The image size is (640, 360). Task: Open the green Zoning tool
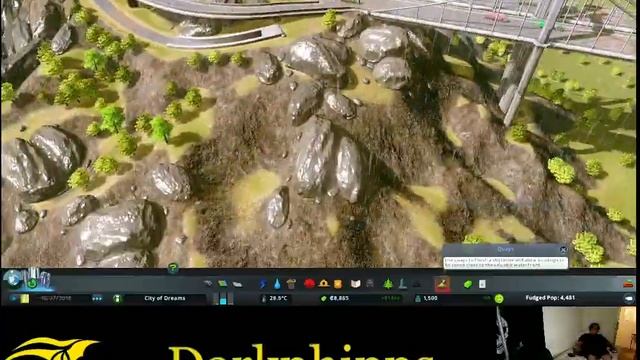[x=222, y=284]
